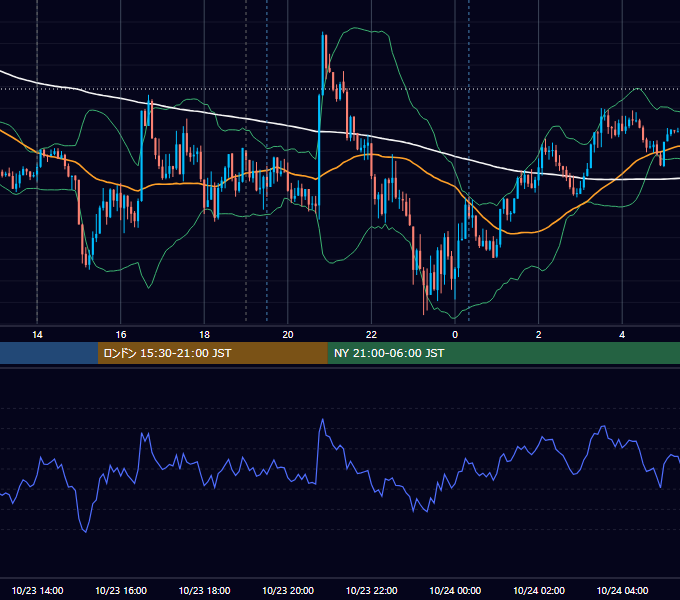Click the oscillator's lowest dip near 15:00
The width and height of the screenshot is (680, 600).
tap(85, 531)
